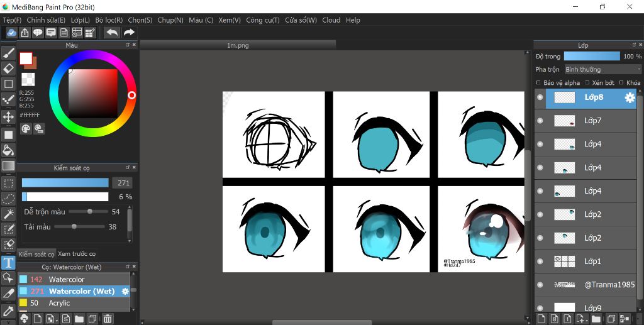Image resolution: width=644 pixels, height=325 pixels.
Task: Open the Tệp(F) menu
Action: click(x=12, y=20)
